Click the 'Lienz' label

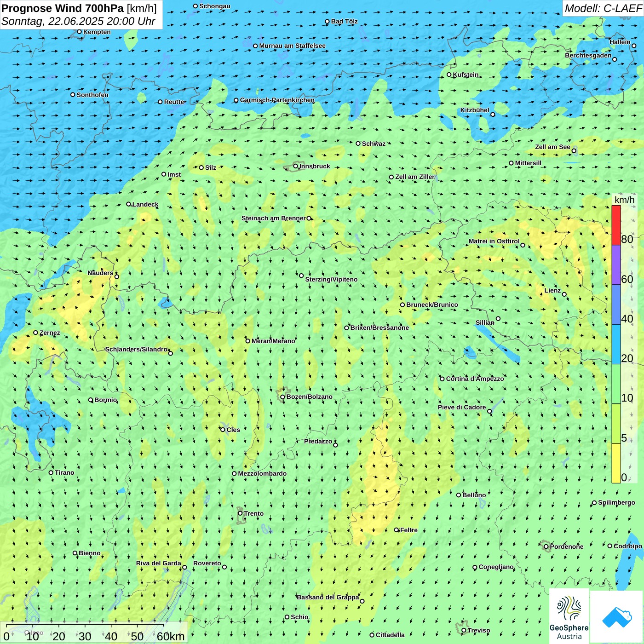point(552,290)
